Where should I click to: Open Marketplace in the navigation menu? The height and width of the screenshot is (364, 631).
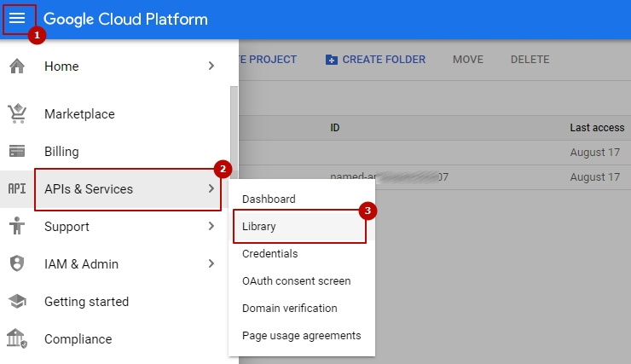pyautogui.click(x=79, y=114)
